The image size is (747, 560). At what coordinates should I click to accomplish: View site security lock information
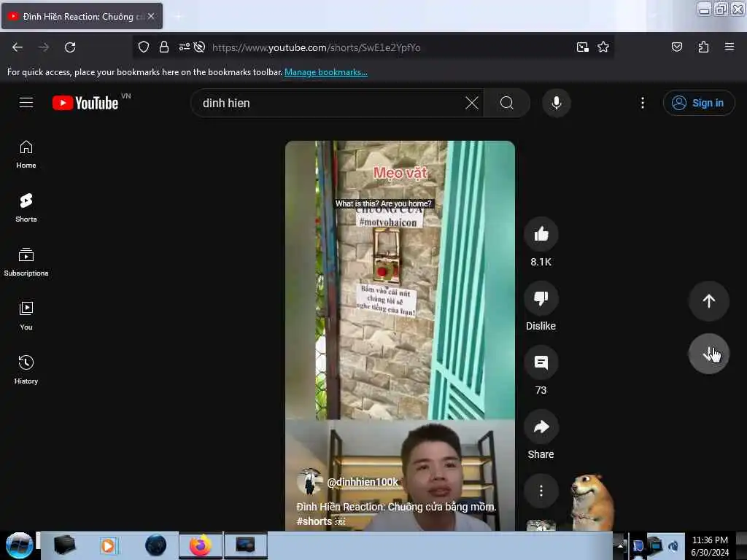[x=164, y=47]
